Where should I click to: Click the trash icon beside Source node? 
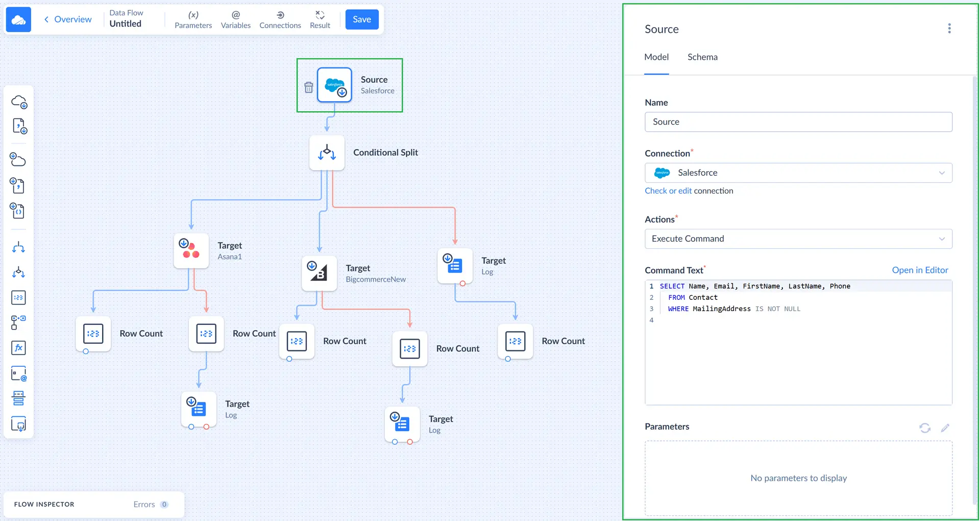[x=309, y=87]
